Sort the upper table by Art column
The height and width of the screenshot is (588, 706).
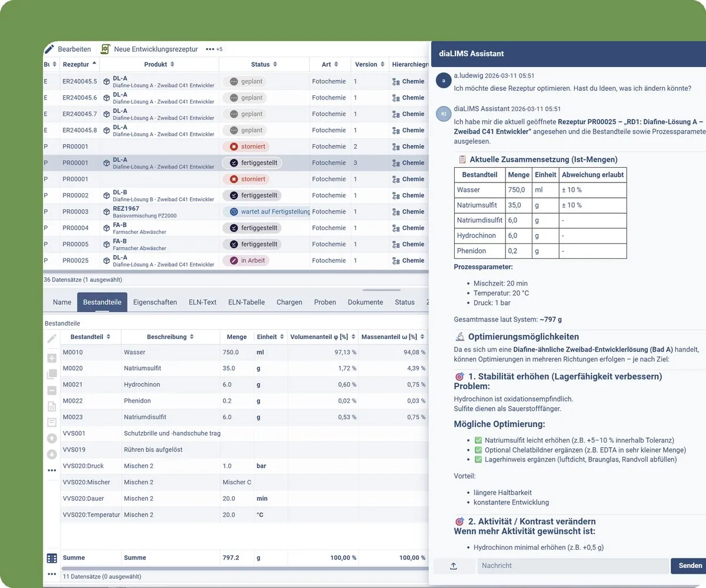tap(337, 65)
